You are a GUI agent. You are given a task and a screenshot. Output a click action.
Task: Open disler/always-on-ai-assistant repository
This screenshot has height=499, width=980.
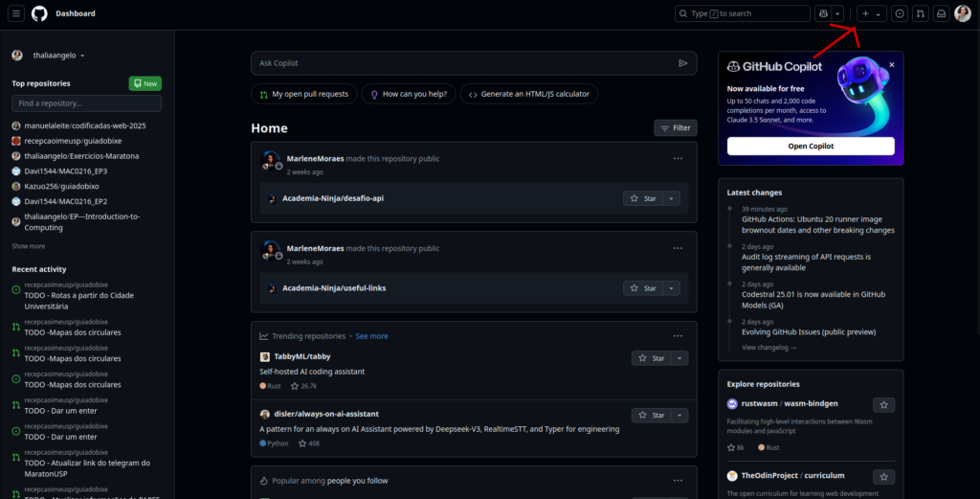coord(326,414)
